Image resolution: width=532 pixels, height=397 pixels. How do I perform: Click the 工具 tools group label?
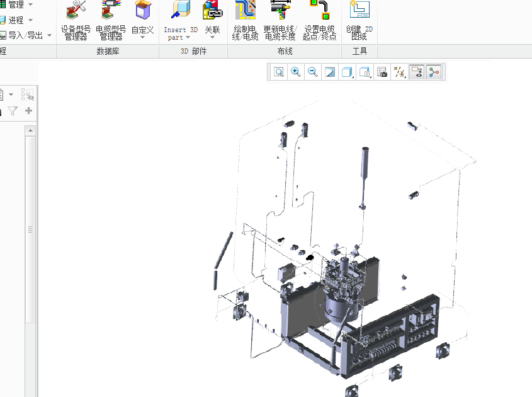(359, 51)
